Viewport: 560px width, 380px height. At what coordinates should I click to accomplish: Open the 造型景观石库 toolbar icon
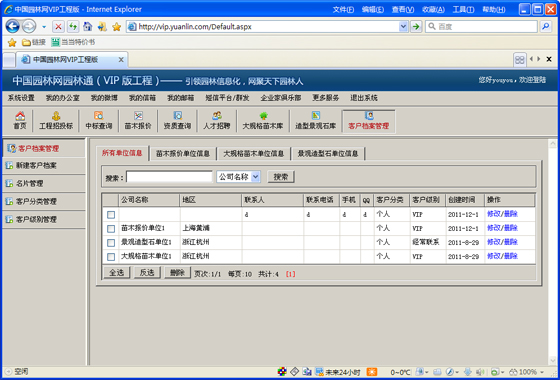click(315, 120)
